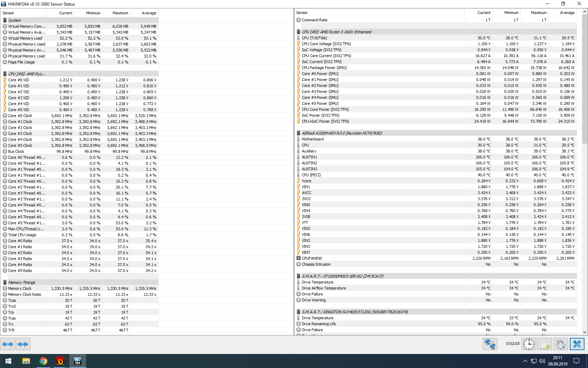
Task: Click the clock reset icon in bottom toolbar
Action: (529, 344)
